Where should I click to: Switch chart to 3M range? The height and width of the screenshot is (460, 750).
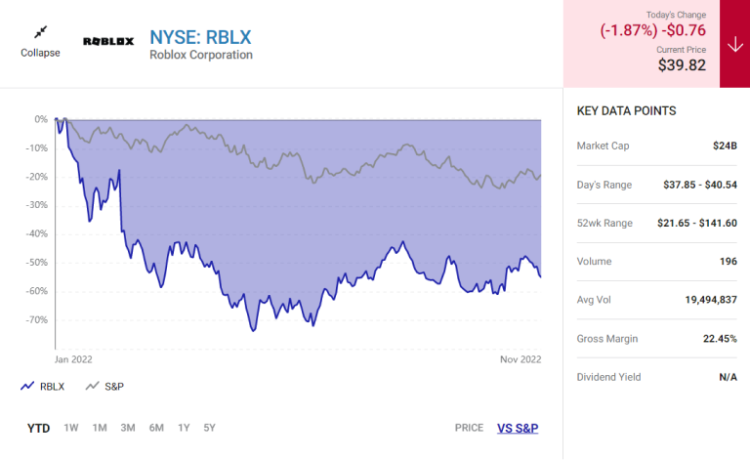[x=128, y=428]
